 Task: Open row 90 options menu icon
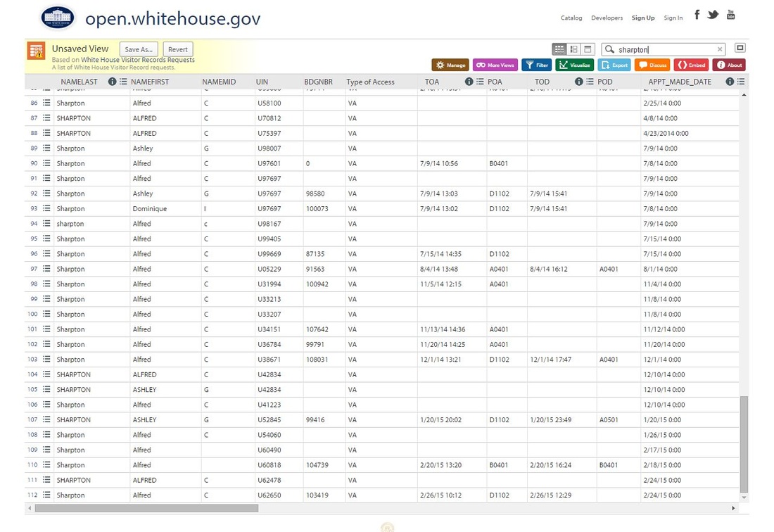(x=46, y=163)
